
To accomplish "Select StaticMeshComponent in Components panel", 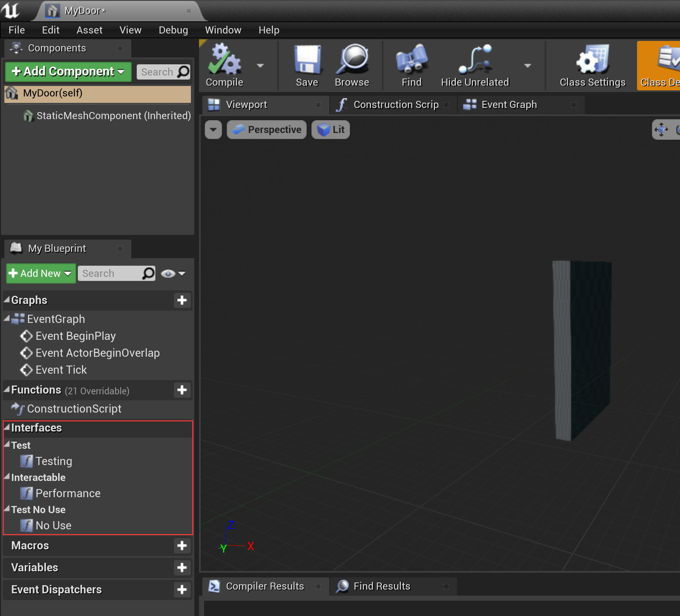I will [x=113, y=115].
